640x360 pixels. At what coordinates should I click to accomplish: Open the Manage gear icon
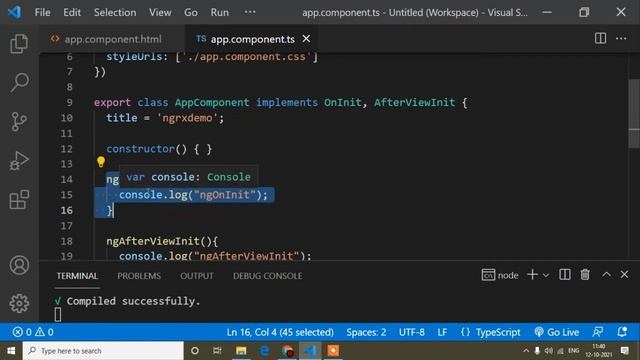pyautogui.click(x=19, y=303)
